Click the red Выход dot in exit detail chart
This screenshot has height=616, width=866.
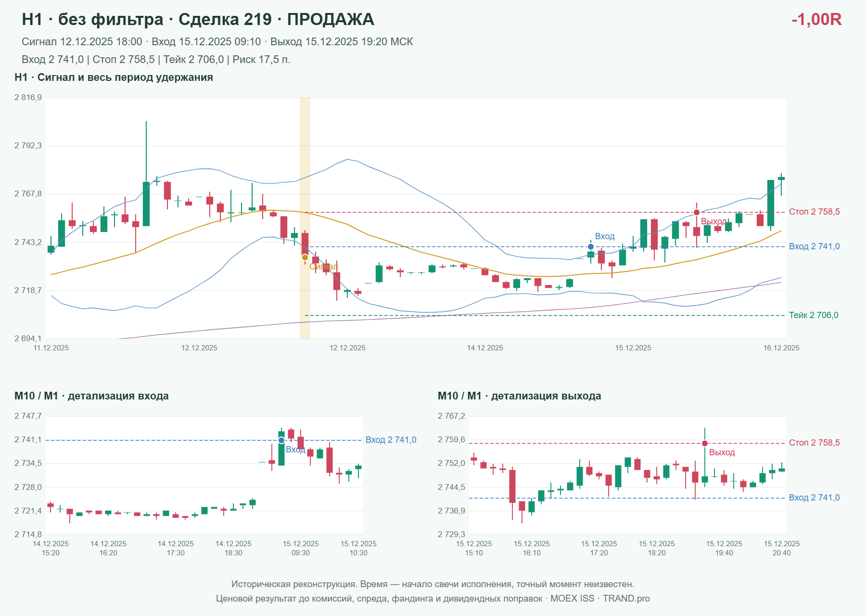705,443
